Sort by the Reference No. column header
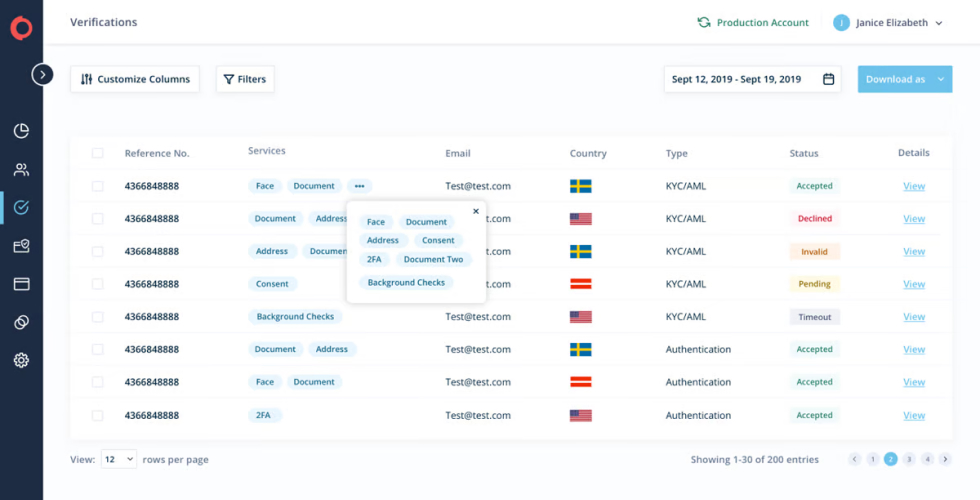 pyautogui.click(x=157, y=153)
